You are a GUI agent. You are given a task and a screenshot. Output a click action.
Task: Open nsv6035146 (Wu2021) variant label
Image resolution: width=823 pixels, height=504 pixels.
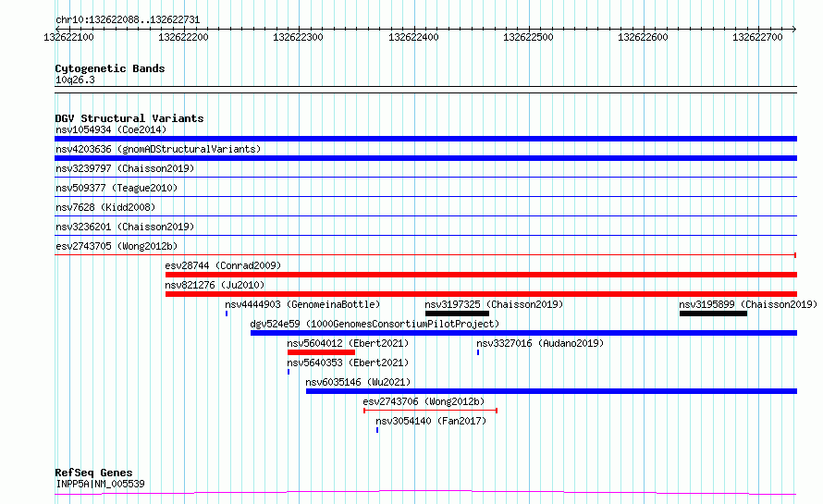pyautogui.click(x=358, y=382)
